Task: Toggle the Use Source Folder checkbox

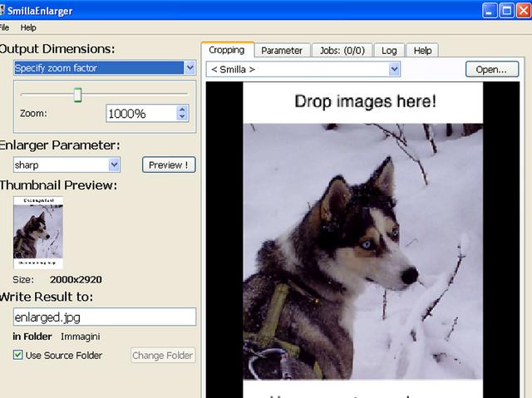Action: click(18, 356)
